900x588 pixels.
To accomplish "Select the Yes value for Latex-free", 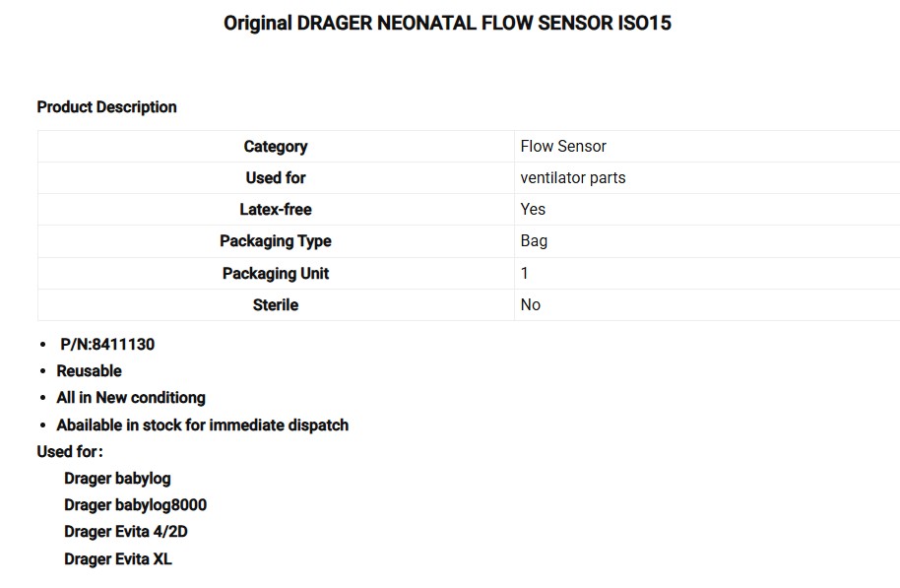I will pos(533,210).
